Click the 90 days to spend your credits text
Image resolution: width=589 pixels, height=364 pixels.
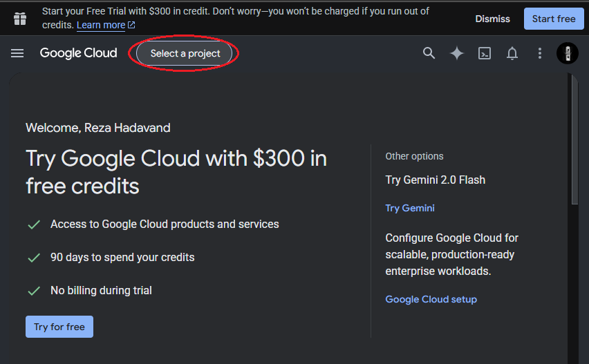point(122,257)
